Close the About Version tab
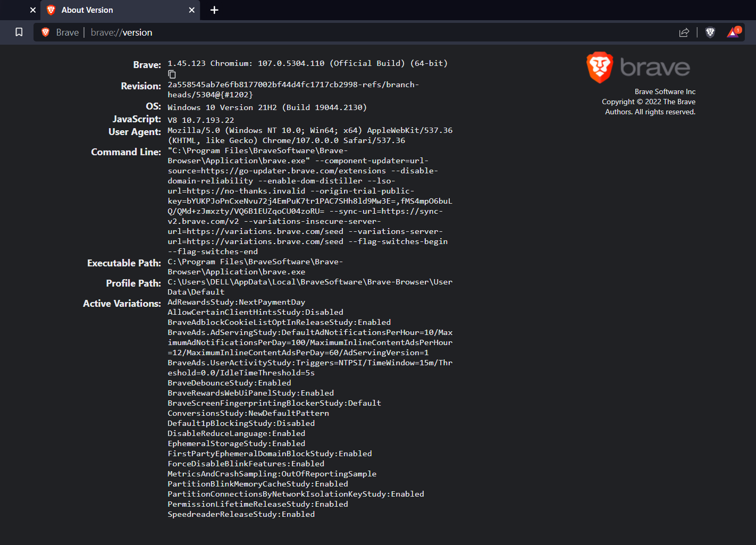Viewport: 756px width, 545px height. click(x=191, y=10)
